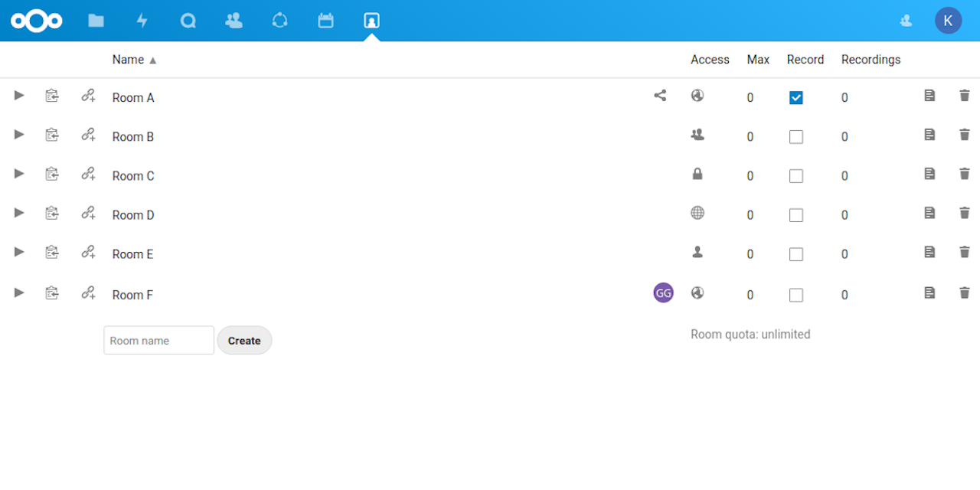Focus the Room name input field

coord(159,341)
